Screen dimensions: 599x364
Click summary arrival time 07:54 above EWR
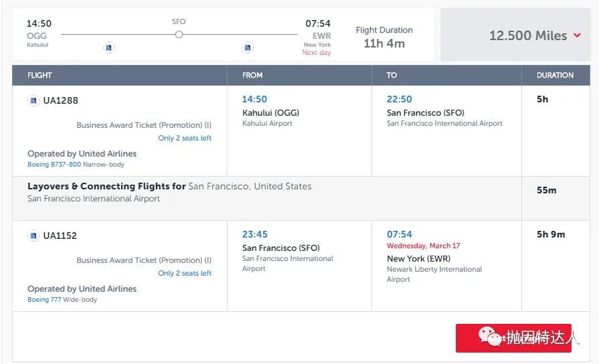[318, 23]
